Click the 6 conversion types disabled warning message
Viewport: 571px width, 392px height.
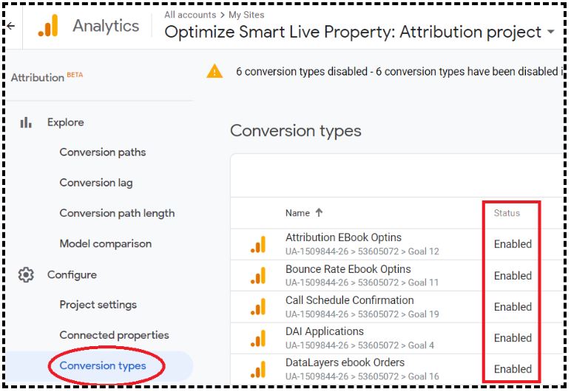(x=398, y=72)
